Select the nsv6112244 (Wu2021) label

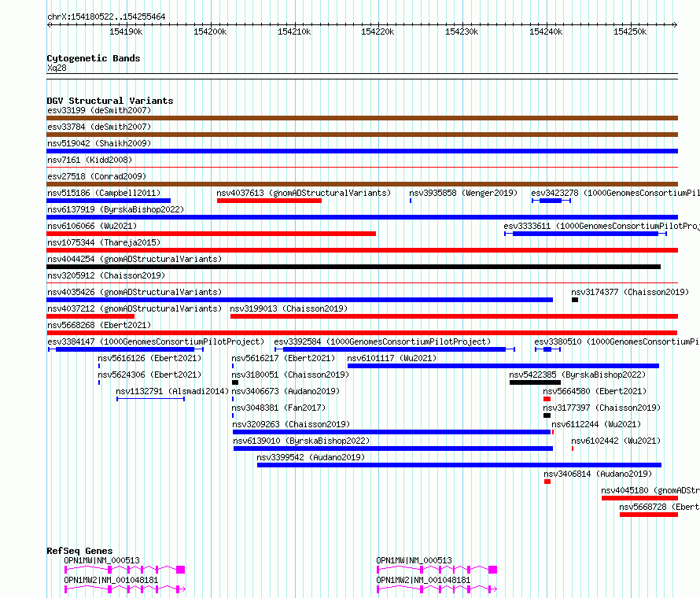(x=596, y=424)
